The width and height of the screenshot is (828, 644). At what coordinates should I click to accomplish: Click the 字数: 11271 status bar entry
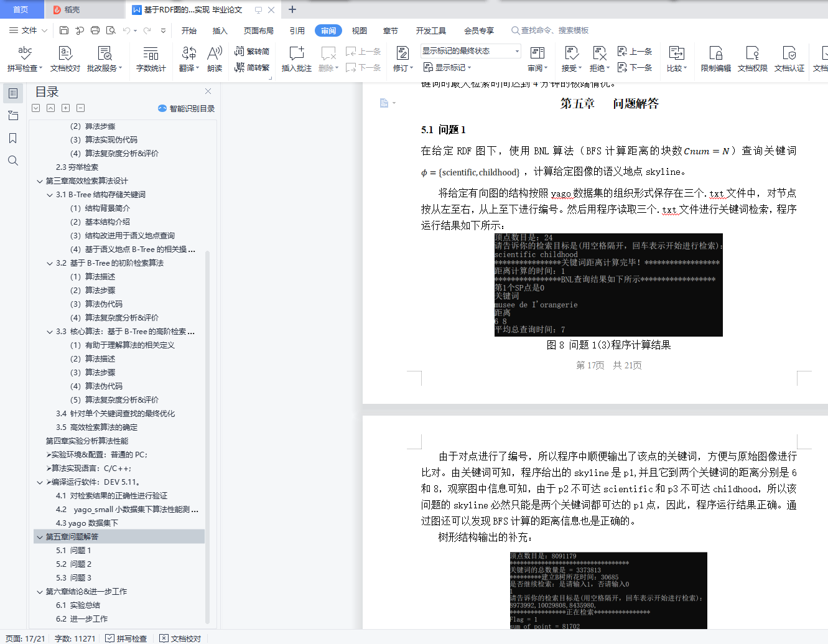click(75, 638)
